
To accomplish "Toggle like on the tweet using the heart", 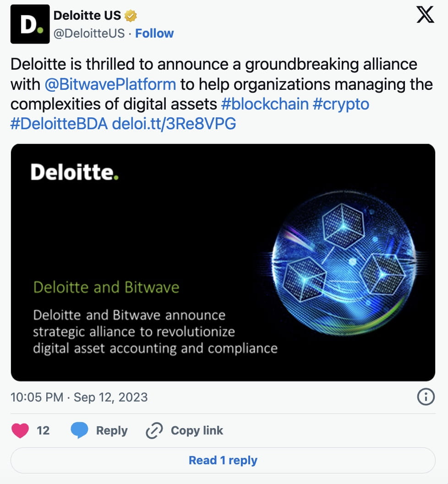I will (19, 430).
